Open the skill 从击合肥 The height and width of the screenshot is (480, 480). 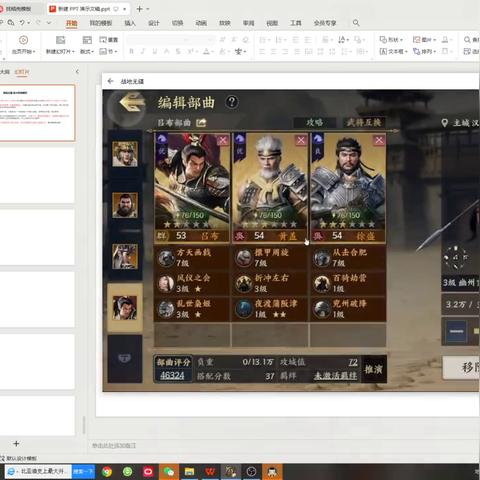[348, 257]
